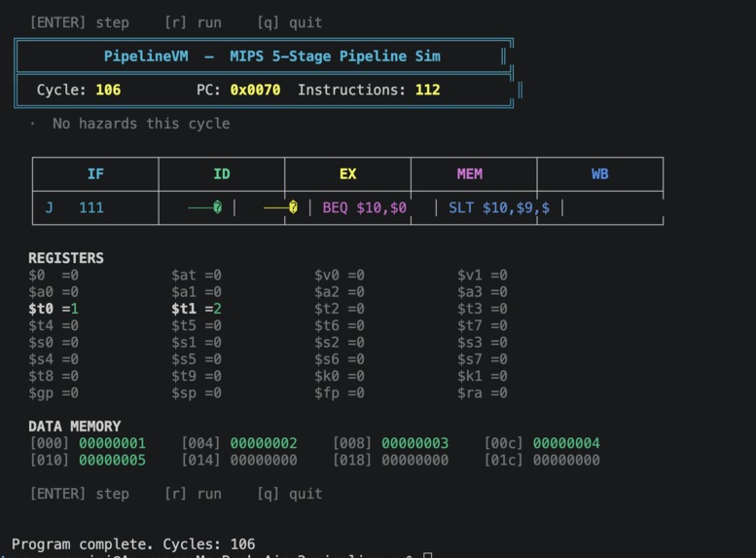The height and width of the screenshot is (558, 756).
Task: Select register entry '$t8 =0'
Action: pos(54,376)
